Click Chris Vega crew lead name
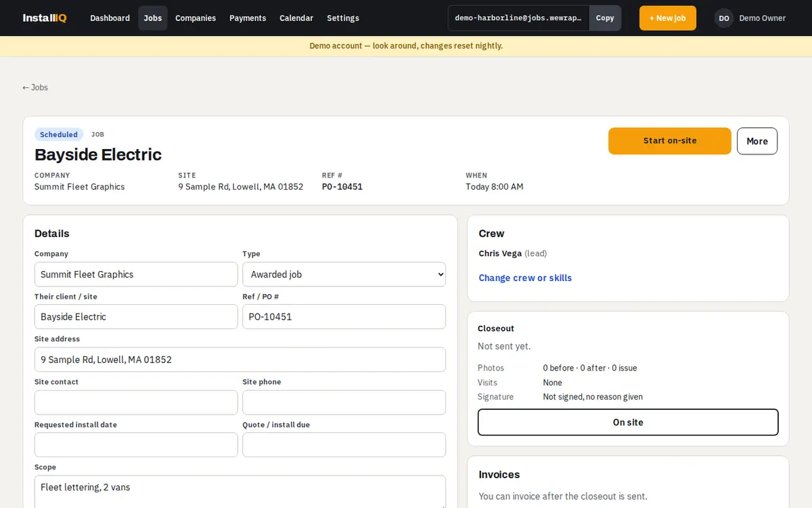Screen dimensions: 812x508 [x=500, y=253]
